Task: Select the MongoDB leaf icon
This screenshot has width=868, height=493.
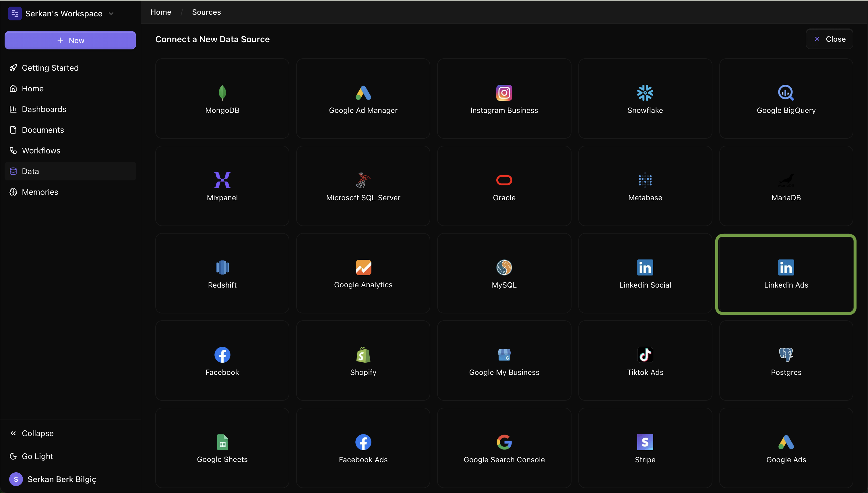Action: pos(222,93)
